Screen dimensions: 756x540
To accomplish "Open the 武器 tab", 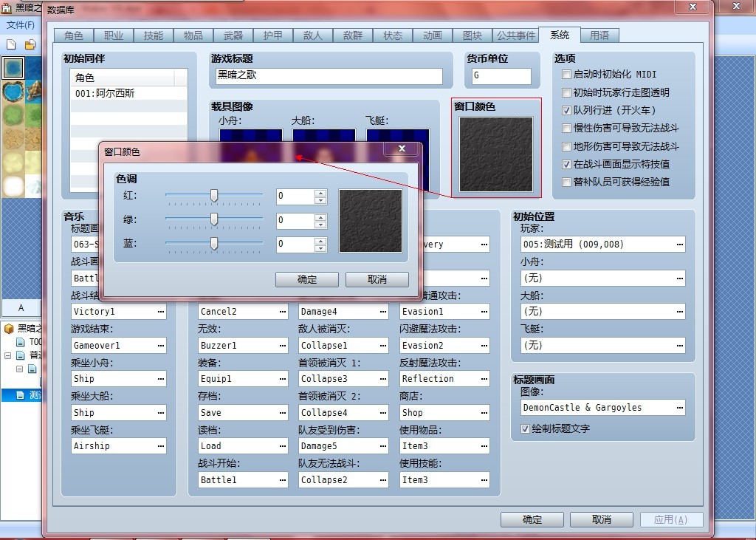I will [x=233, y=35].
